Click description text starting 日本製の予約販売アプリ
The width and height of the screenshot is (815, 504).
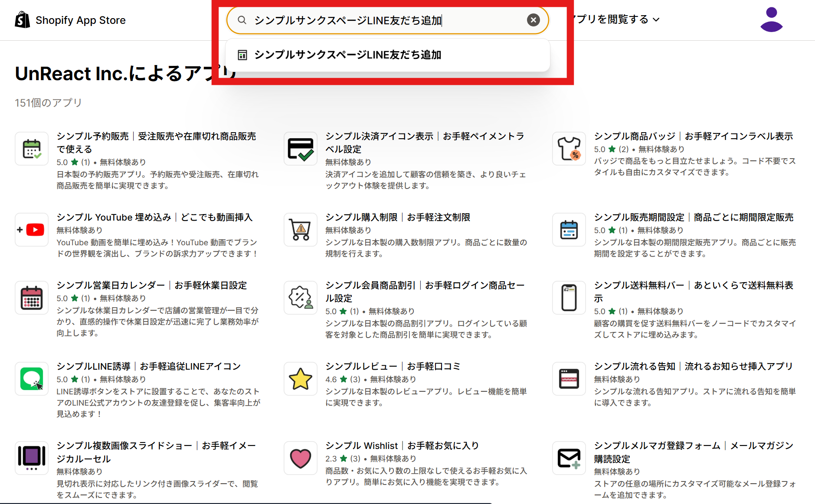tap(157, 180)
